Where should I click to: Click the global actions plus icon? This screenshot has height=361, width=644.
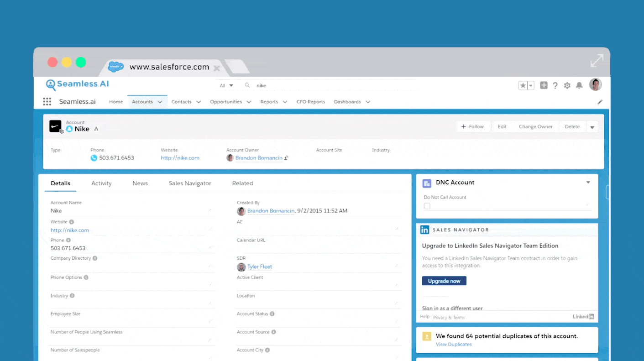pyautogui.click(x=544, y=85)
